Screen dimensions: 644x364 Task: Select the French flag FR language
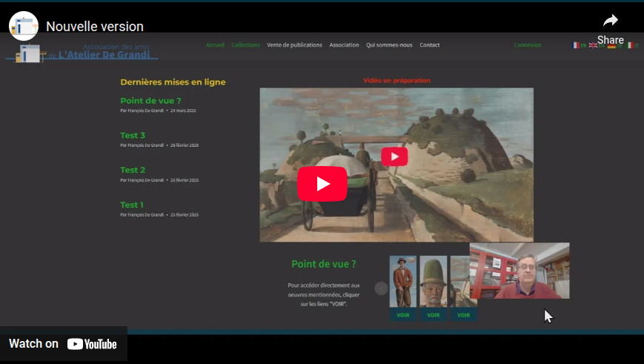pyautogui.click(x=580, y=45)
